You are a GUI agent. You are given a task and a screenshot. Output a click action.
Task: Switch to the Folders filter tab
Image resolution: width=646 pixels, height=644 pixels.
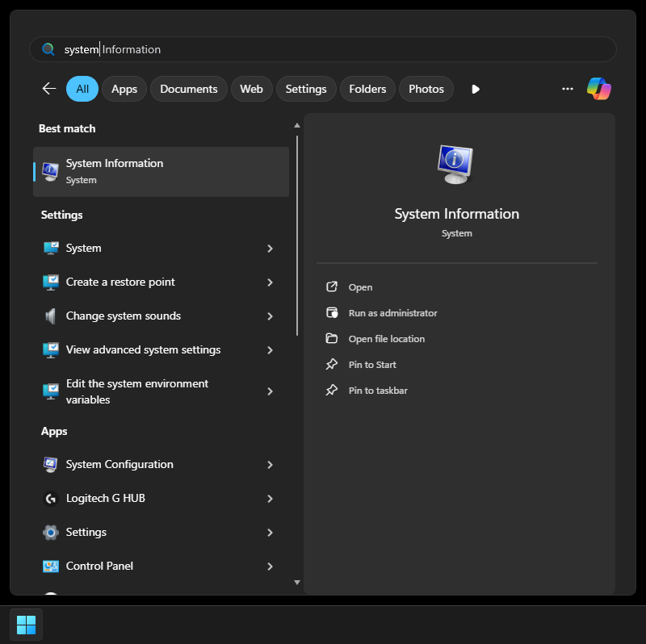[x=367, y=89]
